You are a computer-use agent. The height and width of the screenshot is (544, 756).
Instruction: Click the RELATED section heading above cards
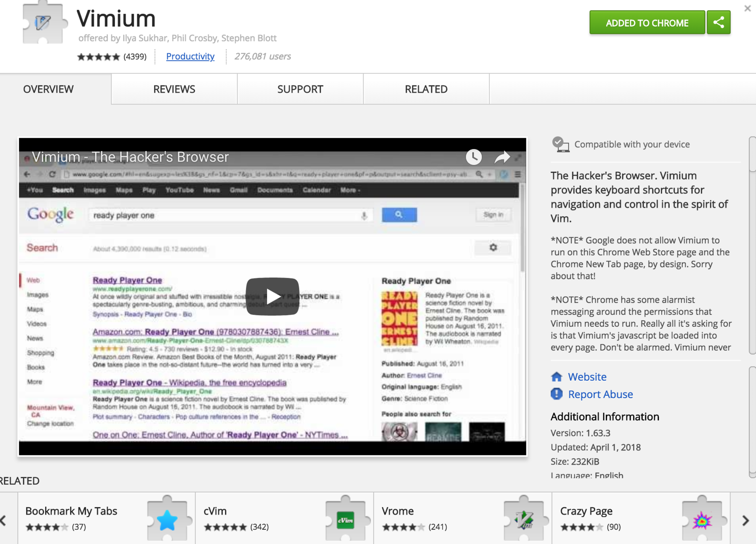pyautogui.click(x=20, y=481)
